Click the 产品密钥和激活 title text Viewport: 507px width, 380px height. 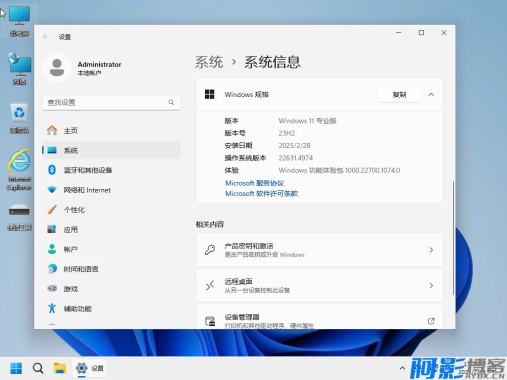pos(249,246)
